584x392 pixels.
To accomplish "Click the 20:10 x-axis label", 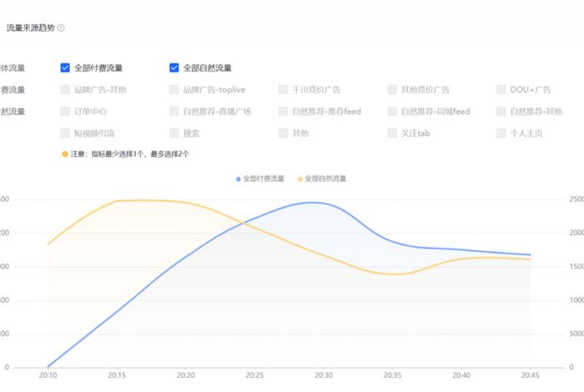I will coord(48,375).
